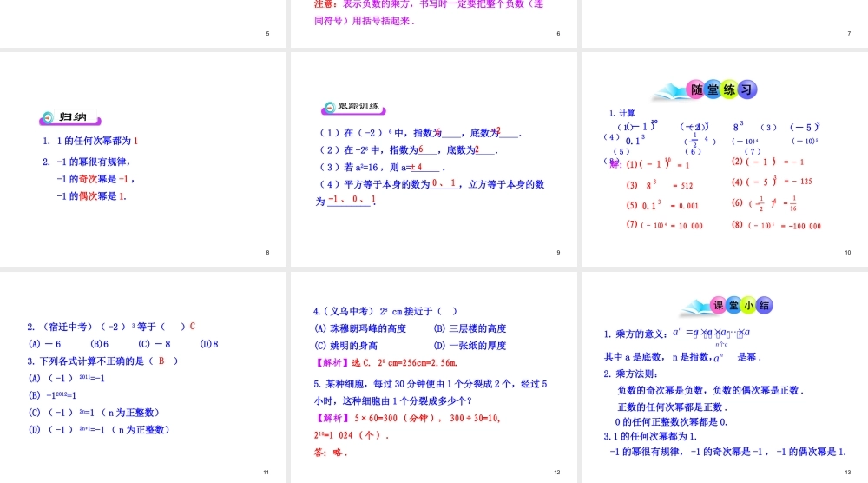Image resolution: width=868 pixels, height=483 pixels.
Task: Click answer (3) '8³ = 512' on slide 10
Action: [660, 186]
